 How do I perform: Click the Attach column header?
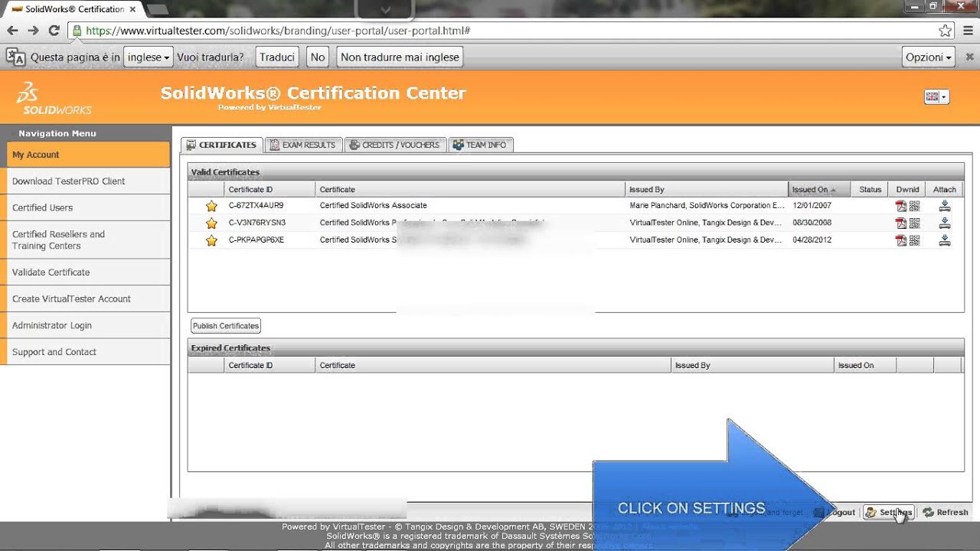(x=945, y=189)
